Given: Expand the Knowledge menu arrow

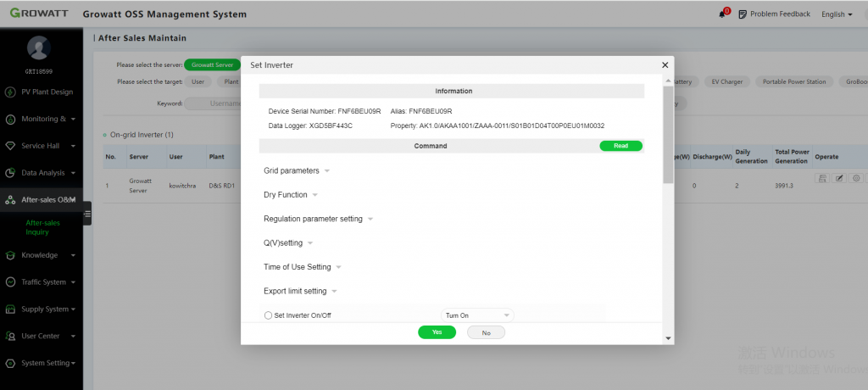Looking at the screenshot, I should (74, 255).
